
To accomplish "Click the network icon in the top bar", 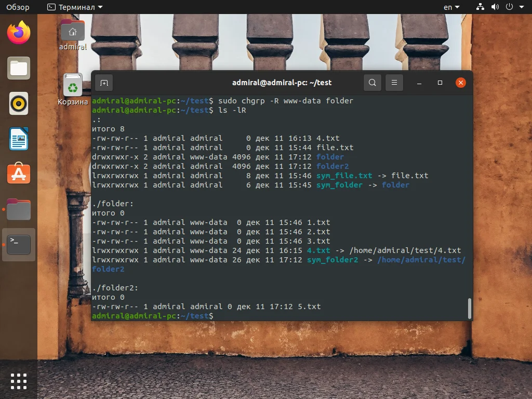I will tap(480, 7).
